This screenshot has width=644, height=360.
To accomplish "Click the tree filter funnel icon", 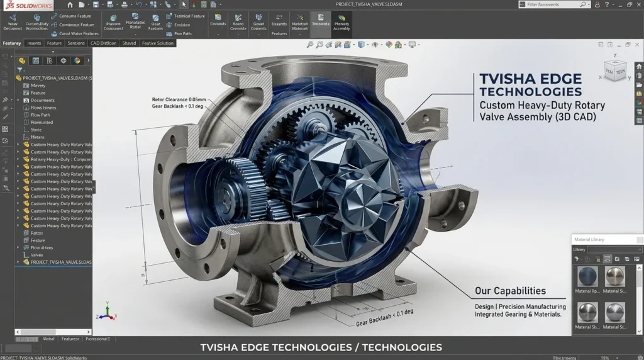I will coord(19,70).
